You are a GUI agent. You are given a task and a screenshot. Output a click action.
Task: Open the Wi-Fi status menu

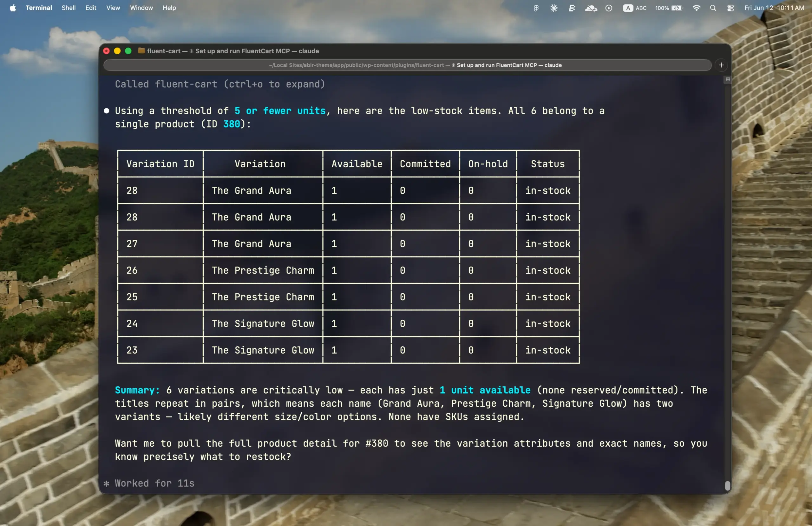click(x=696, y=8)
